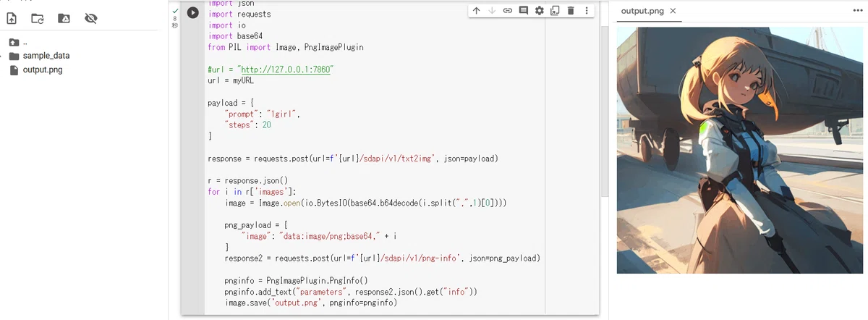Move the cell down with the arrow icon

pyautogui.click(x=492, y=10)
